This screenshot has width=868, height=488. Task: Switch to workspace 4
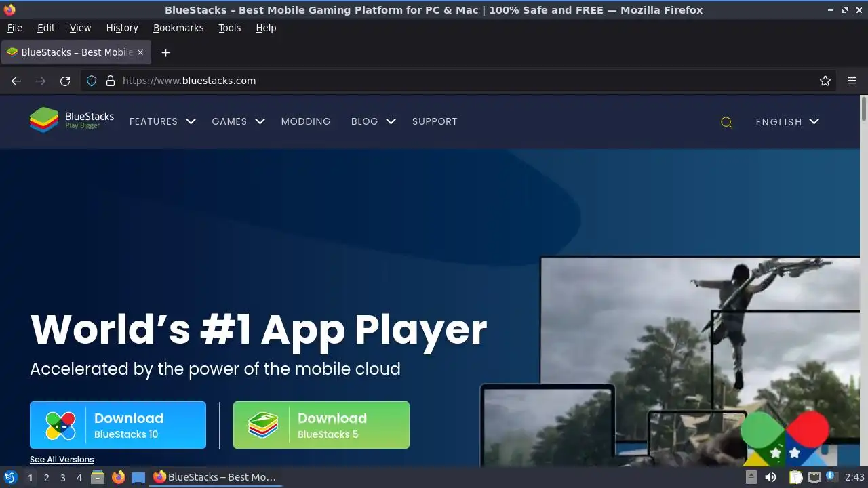79,477
